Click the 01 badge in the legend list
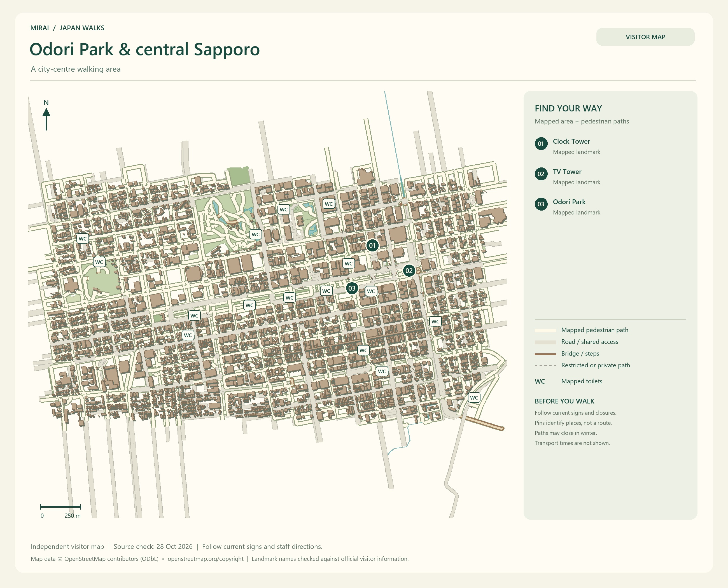The image size is (728, 588). [541, 144]
